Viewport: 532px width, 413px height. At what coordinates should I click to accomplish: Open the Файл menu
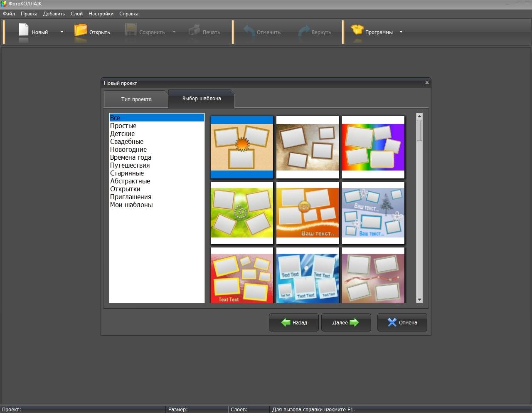[9, 14]
